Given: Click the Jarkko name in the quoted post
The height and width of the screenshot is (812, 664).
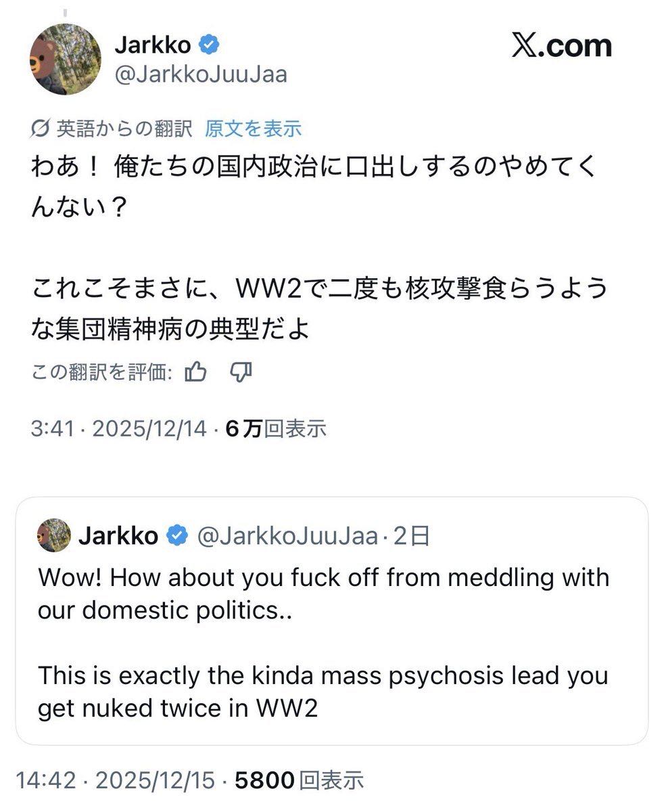Looking at the screenshot, I should tap(118, 536).
